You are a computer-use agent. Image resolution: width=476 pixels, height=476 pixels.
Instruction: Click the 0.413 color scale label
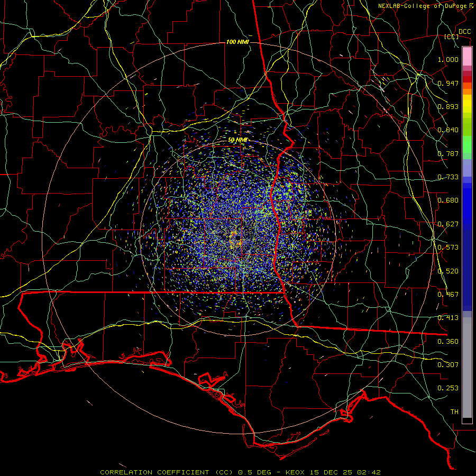(448, 318)
